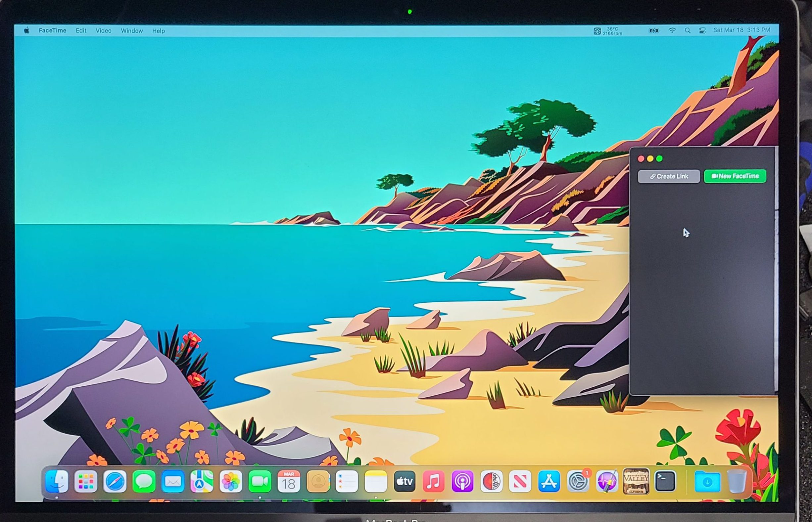Open the Window menu
This screenshot has height=522, width=812.
coord(132,30)
